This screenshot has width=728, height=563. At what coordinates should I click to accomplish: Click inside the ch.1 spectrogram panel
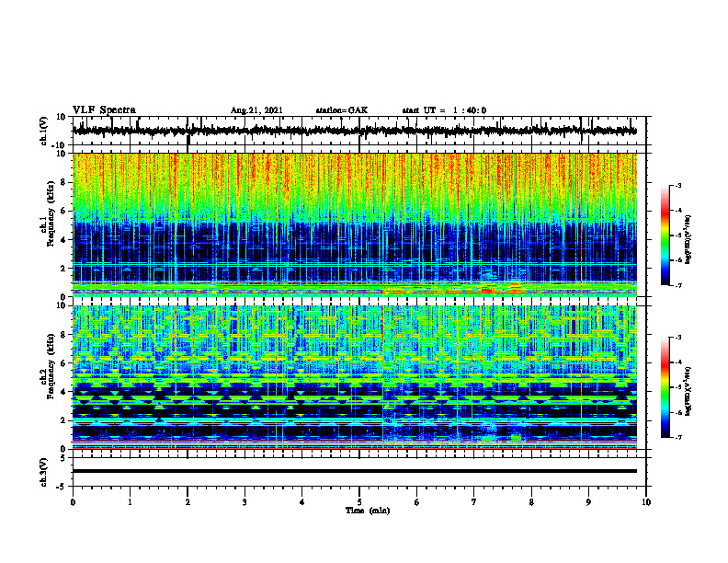point(354,224)
